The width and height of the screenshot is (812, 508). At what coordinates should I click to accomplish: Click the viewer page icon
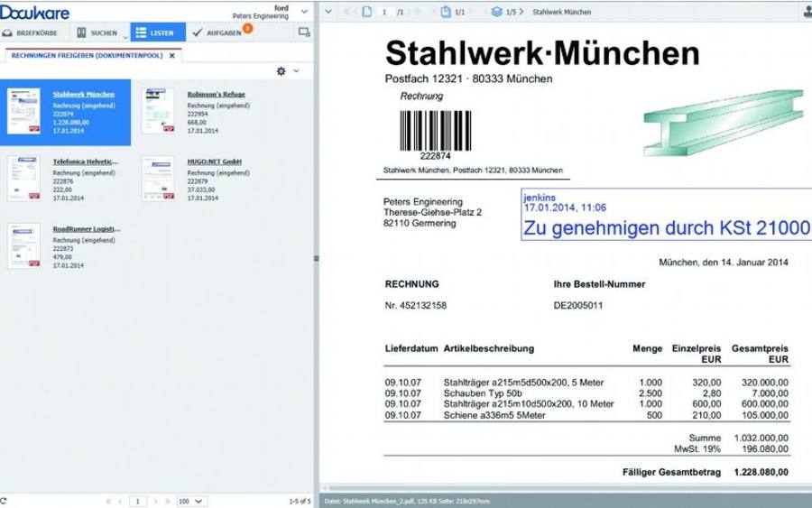[366, 12]
